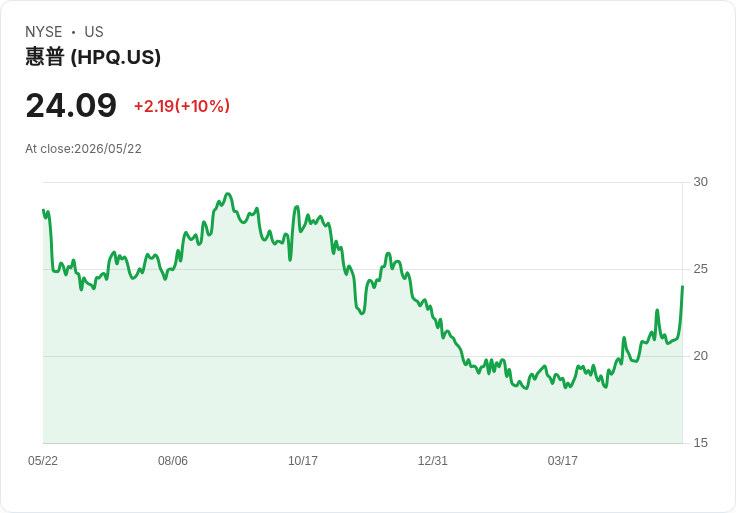Click the chart's highest peak near 29
This screenshot has height=513, width=736.
228,193
